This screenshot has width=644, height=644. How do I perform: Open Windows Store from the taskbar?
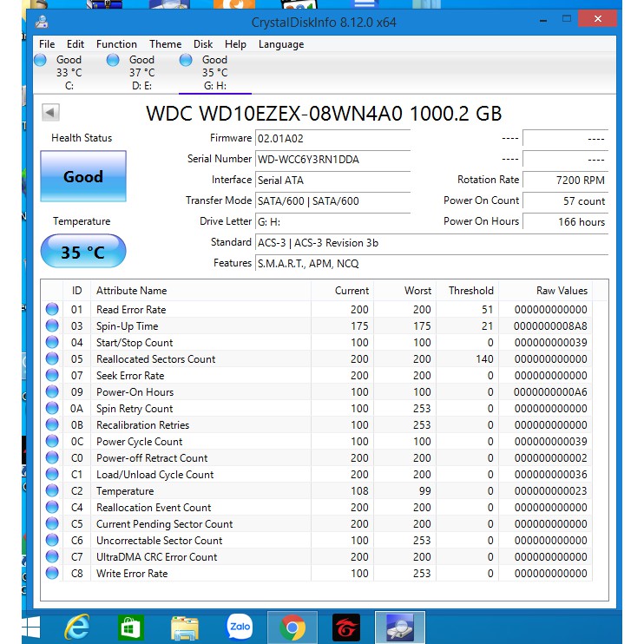tap(130, 628)
